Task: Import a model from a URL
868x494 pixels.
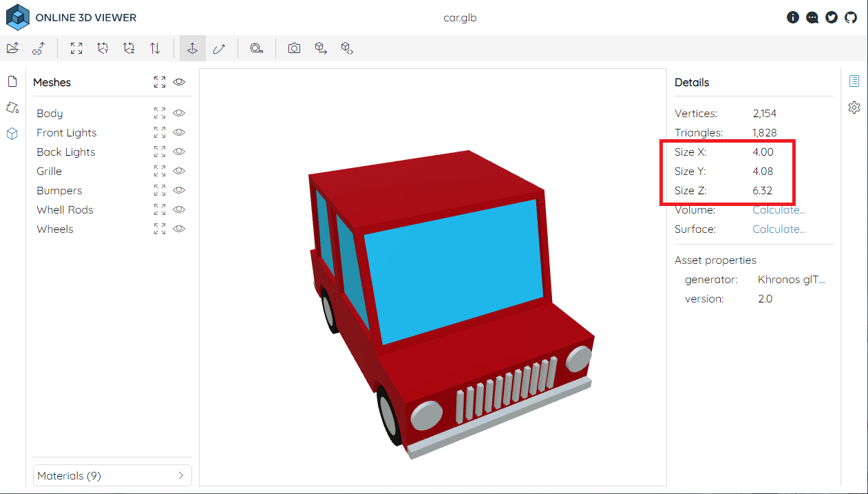Action: point(39,48)
